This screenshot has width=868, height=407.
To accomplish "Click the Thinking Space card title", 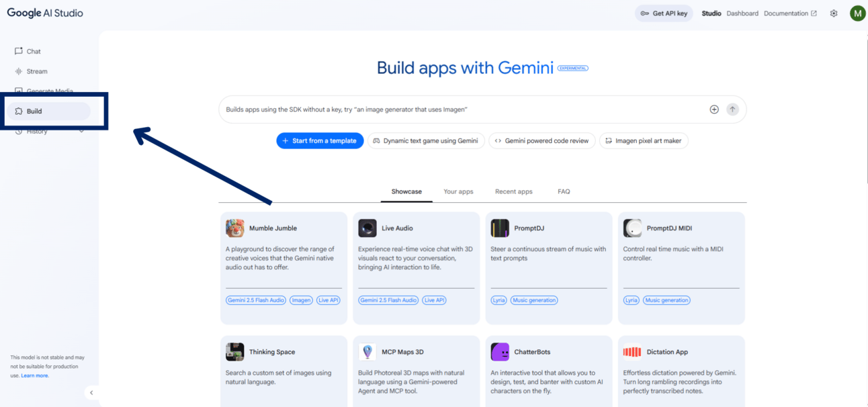I will [272, 352].
